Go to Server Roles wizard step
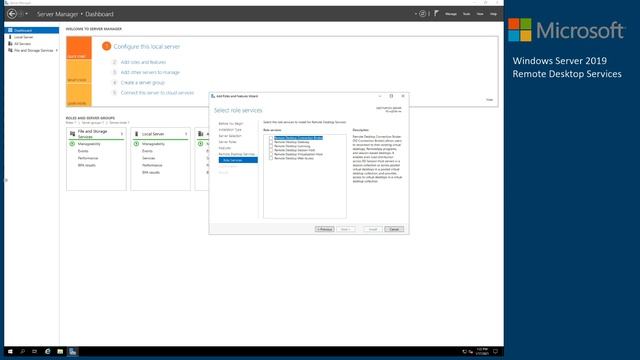 pos(227,142)
